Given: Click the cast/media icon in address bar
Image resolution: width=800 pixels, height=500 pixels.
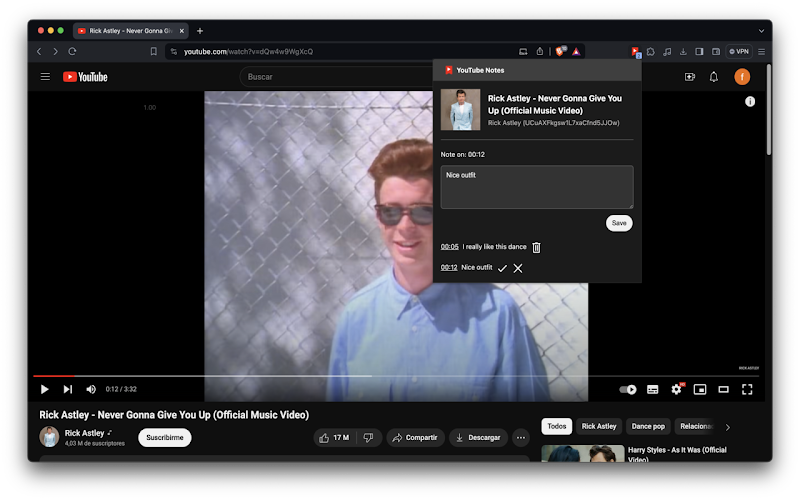Looking at the screenshot, I should (523, 52).
